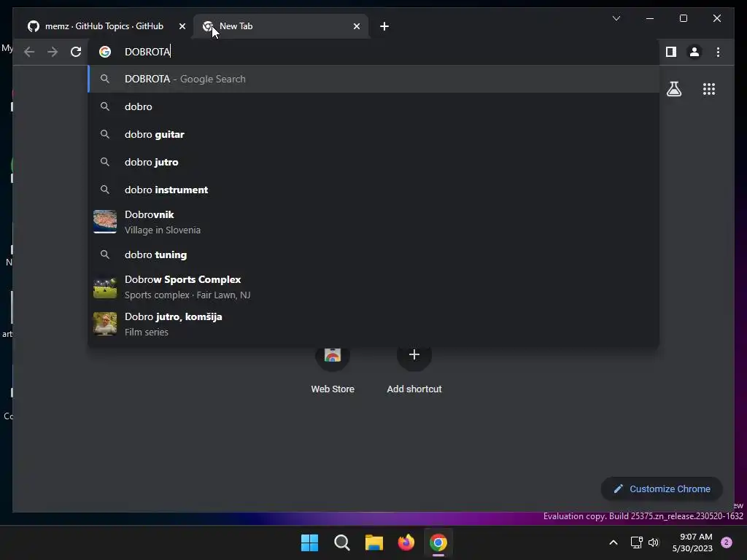Viewport: 747px width, 560px height.
Task: Open Chrome three-dot menu
Action: click(718, 52)
